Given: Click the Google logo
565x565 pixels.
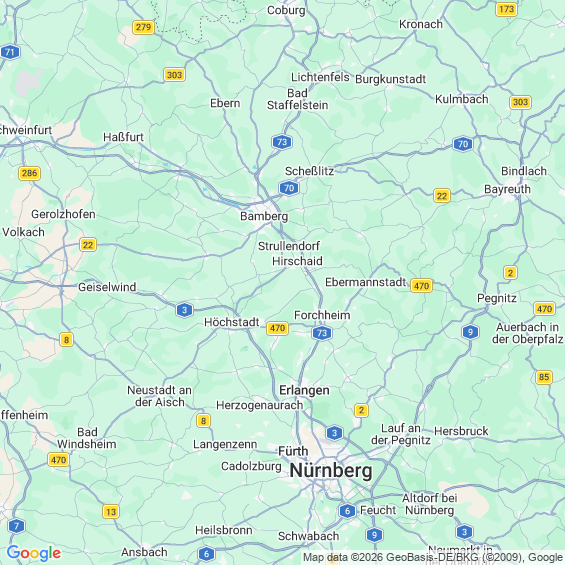Looking at the screenshot, I should tap(34, 553).
